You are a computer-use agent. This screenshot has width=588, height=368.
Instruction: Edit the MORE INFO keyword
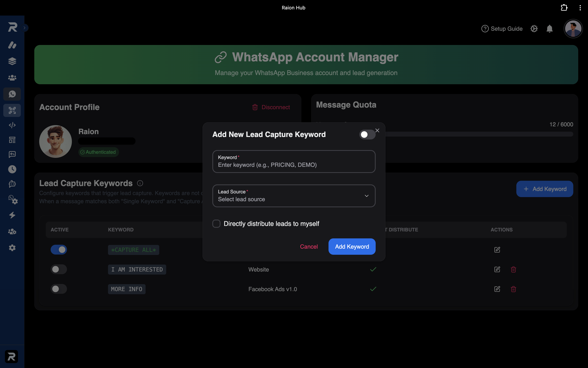tap(497, 289)
